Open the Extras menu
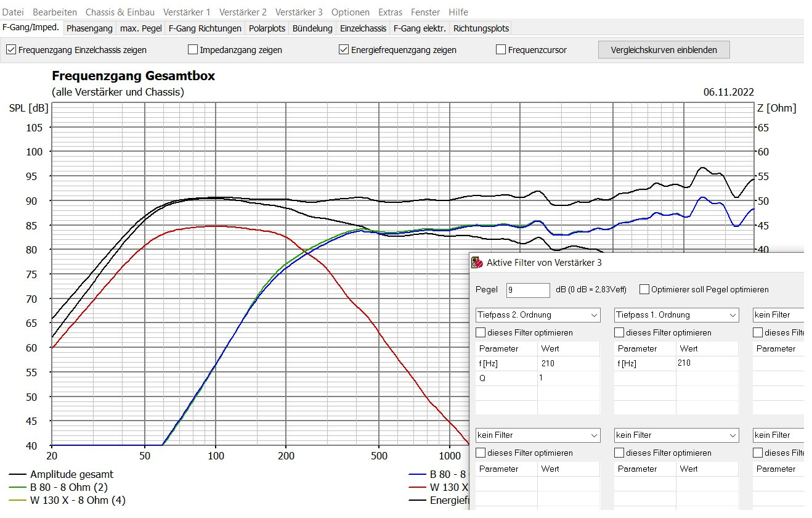The image size is (812, 518). pos(390,12)
